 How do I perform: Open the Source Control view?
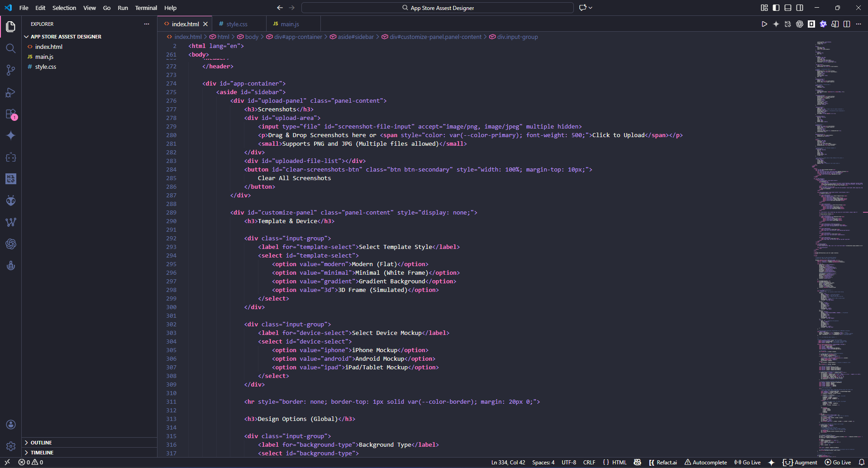pos(11,70)
